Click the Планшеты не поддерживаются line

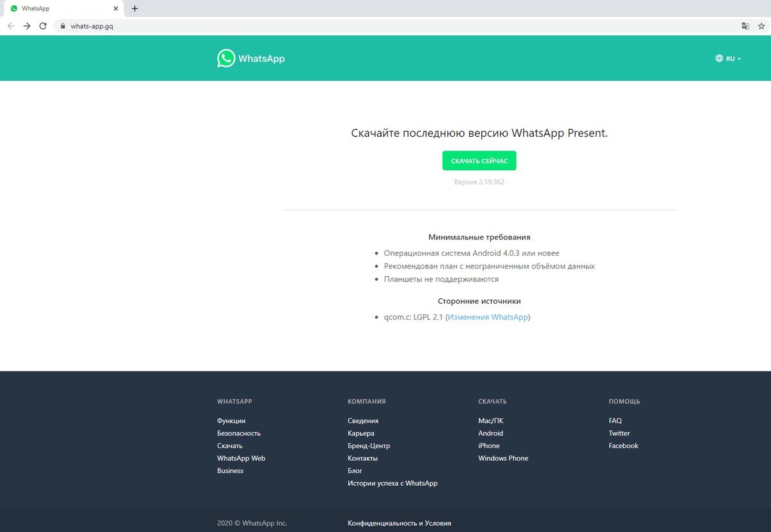(x=441, y=279)
